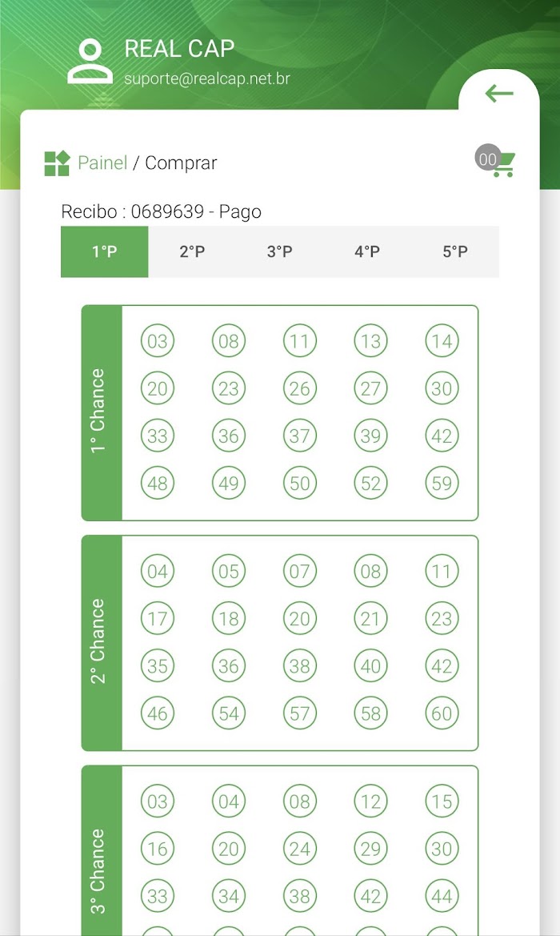Go to Painel breadcrumb link
560x936 pixels.
pyautogui.click(x=102, y=163)
